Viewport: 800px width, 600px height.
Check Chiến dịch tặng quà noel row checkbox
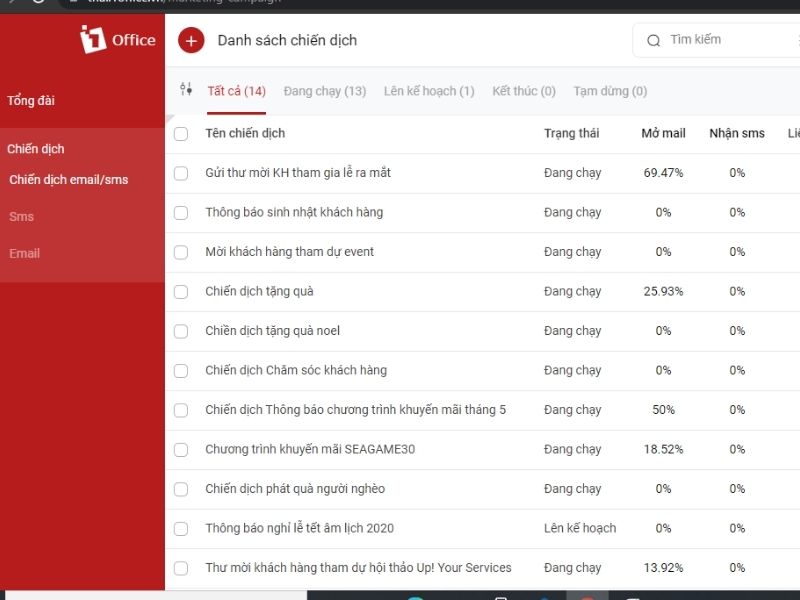[x=181, y=331]
